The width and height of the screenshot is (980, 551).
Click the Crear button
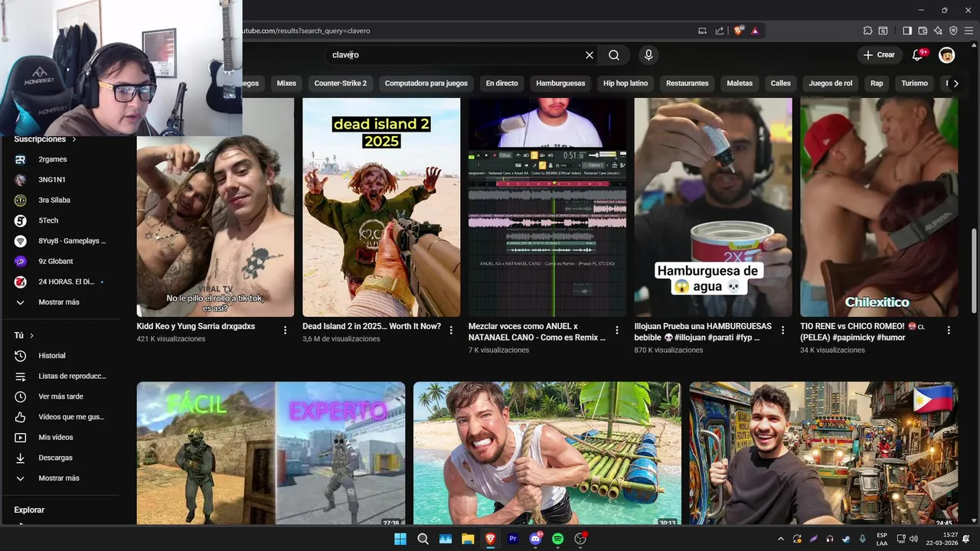pyautogui.click(x=879, y=55)
